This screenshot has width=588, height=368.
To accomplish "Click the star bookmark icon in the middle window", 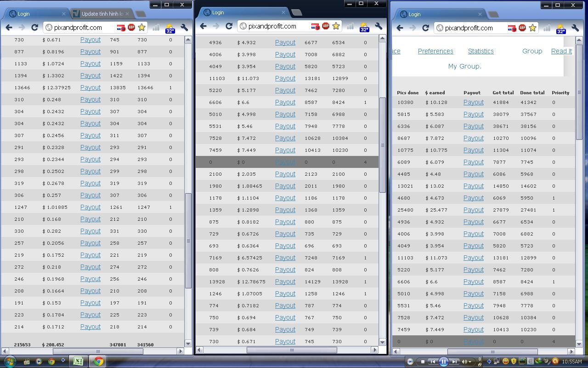I will click(x=336, y=26).
